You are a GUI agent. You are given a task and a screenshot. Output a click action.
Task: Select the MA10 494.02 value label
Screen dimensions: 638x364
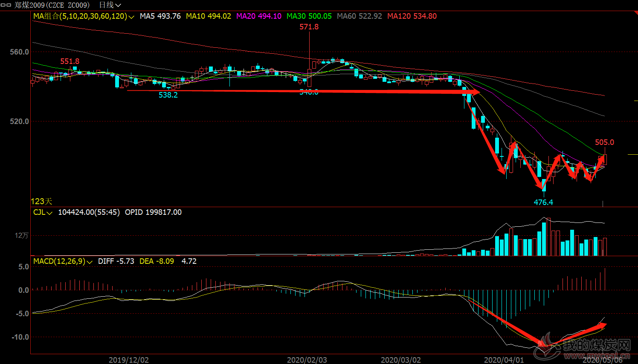[x=209, y=16]
